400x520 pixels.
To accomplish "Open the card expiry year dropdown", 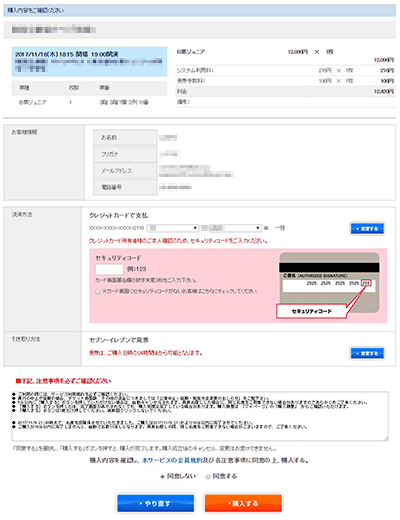I will [x=231, y=228].
